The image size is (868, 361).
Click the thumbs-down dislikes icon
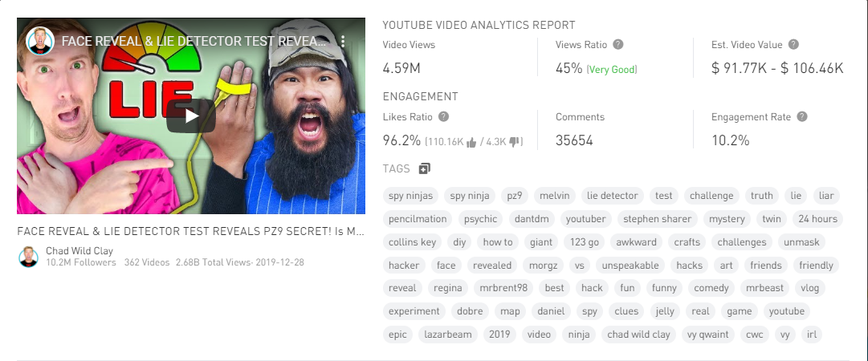click(514, 142)
